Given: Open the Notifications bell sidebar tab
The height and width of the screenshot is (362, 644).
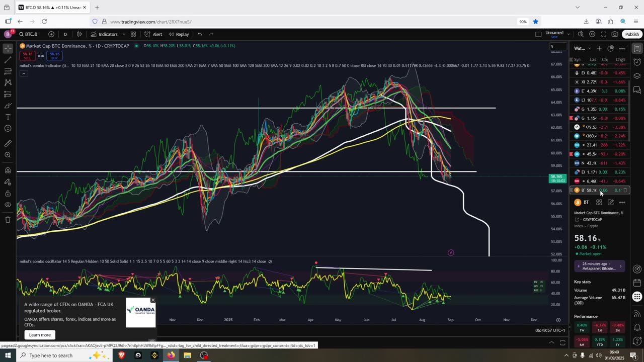Looking at the screenshot, I should (x=637, y=328).
